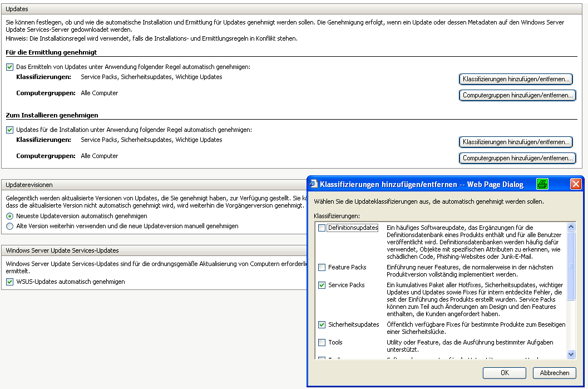Click 'Alle Computer' under Ermittlung section
This screenshot has height=389, width=588.
100,93
